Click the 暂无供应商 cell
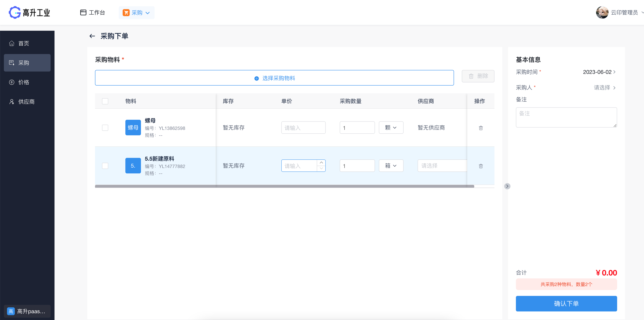The height and width of the screenshot is (320, 644). 431,128
